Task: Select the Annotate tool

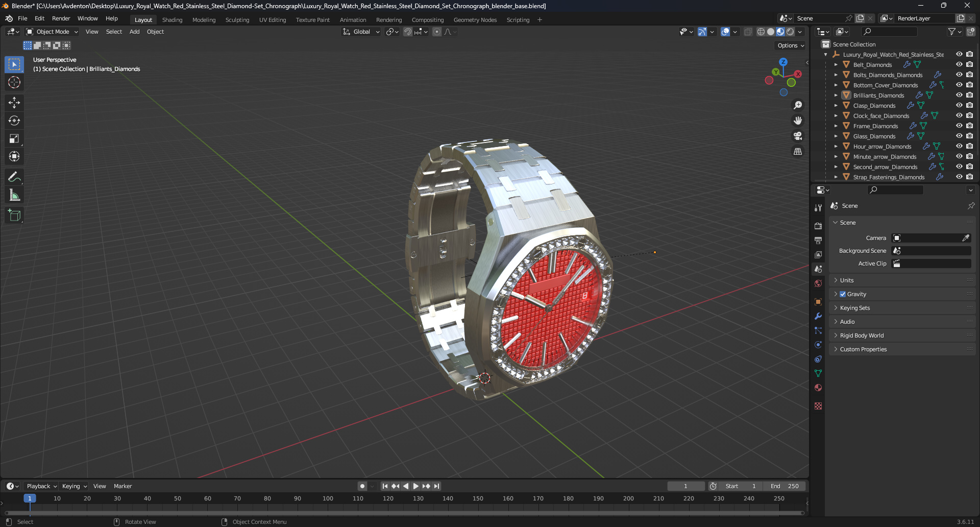Action: (14, 177)
